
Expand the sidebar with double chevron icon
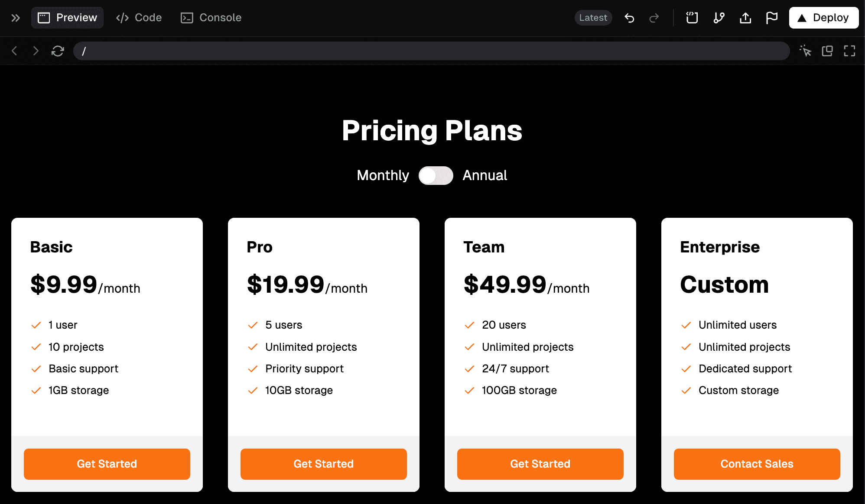[x=16, y=18]
